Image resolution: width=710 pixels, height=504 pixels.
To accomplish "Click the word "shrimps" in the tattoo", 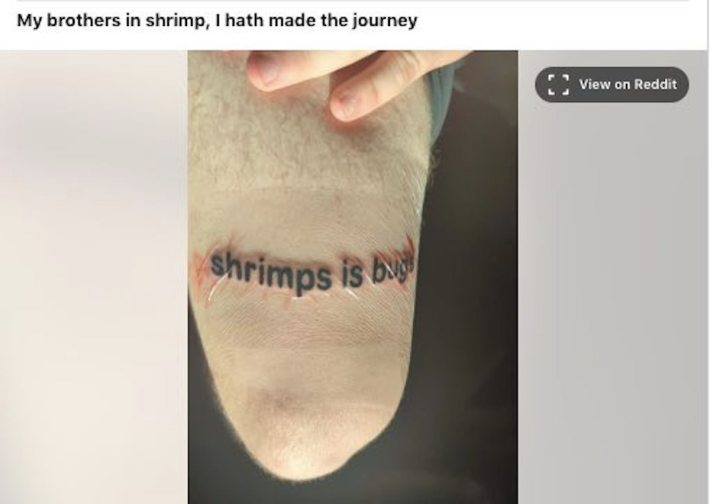I will [271, 273].
